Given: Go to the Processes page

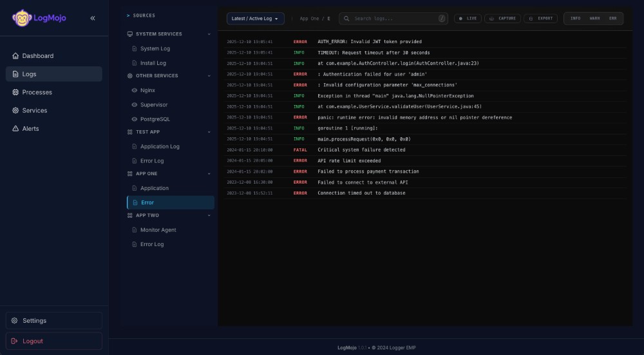Looking at the screenshot, I should [54, 92].
